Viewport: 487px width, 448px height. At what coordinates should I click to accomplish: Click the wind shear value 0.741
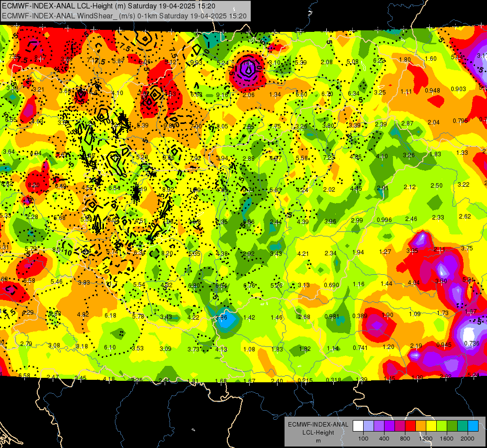tap(360, 347)
